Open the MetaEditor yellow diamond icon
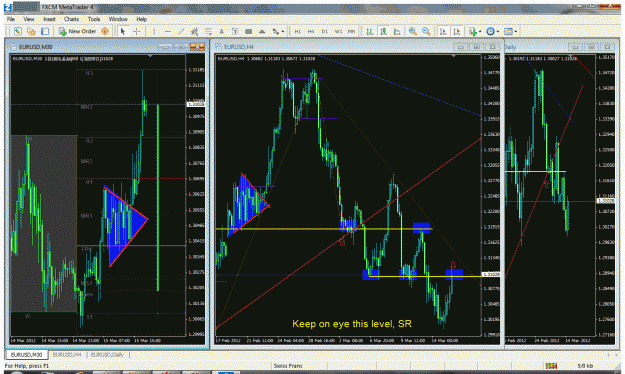Screen dimensions: 625x374 105,31
